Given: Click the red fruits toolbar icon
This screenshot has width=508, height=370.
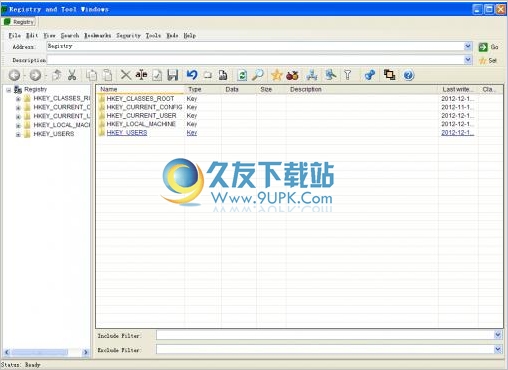Looking at the screenshot, I should [x=292, y=75].
